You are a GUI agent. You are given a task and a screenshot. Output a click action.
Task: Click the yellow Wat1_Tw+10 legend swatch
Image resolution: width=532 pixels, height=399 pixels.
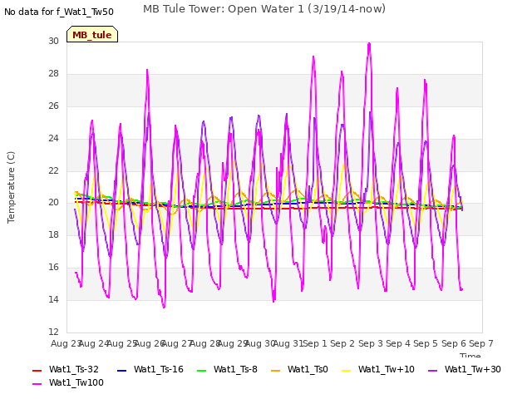(x=346, y=370)
